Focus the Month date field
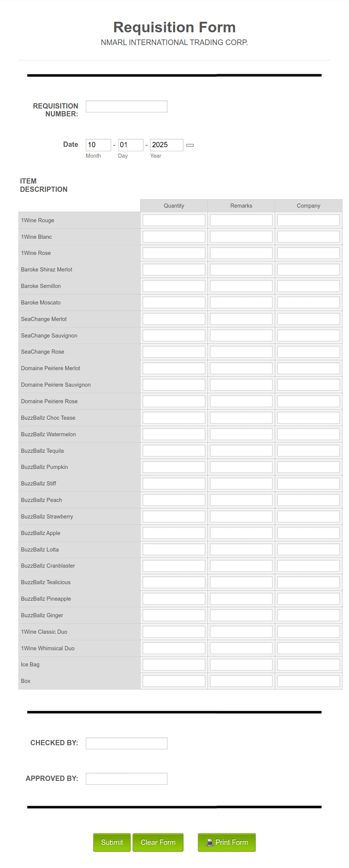The width and height of the screenshot is (349, 868). click(98, 145)
